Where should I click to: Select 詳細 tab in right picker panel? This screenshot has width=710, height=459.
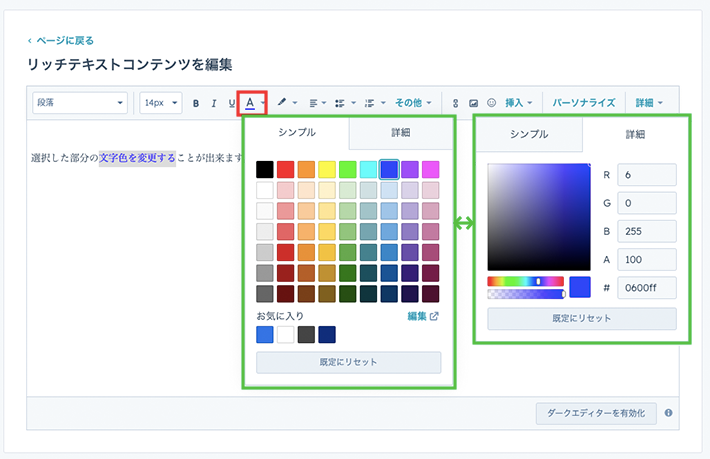pos(635,134)
